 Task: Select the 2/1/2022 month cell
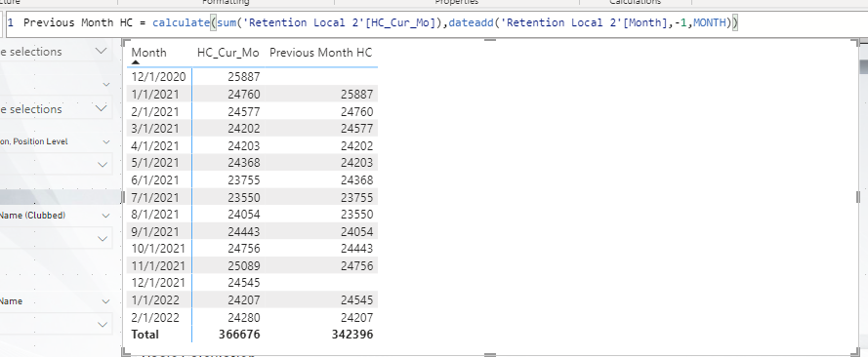(x=155, y=318)
